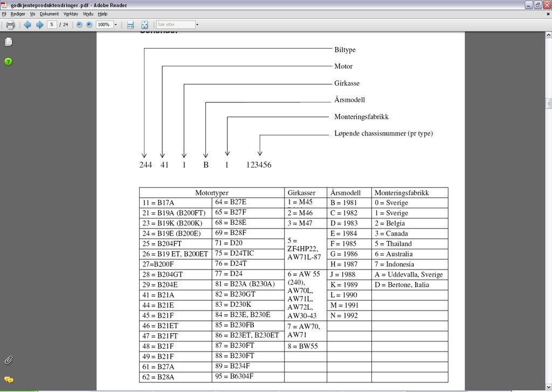The width and height of the screenshot is (552, 392).
Task: Click the zoom out minus button
Action: 79,25
